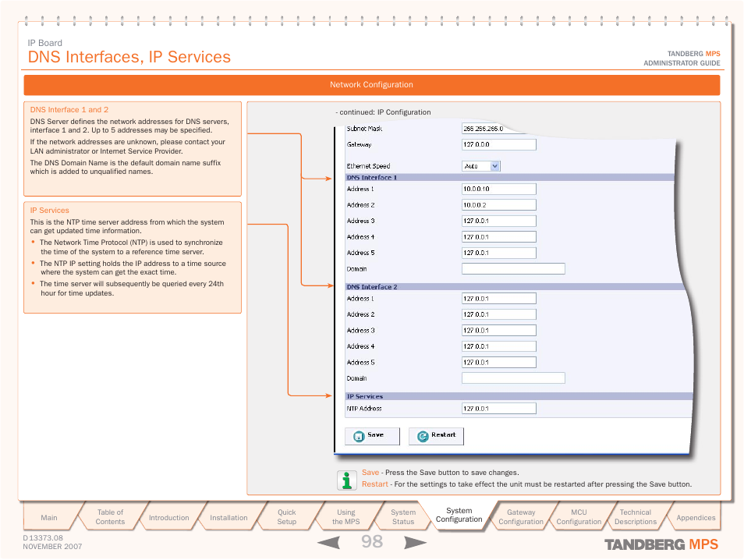Image resolution: width=744 pixels, height=560 pixels.
Task: Open the System Configuration tab
Action: (459, 515)
